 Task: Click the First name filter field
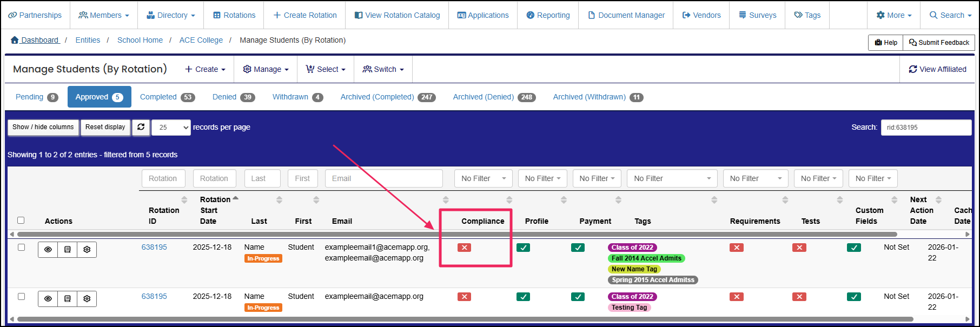(302, 178)
